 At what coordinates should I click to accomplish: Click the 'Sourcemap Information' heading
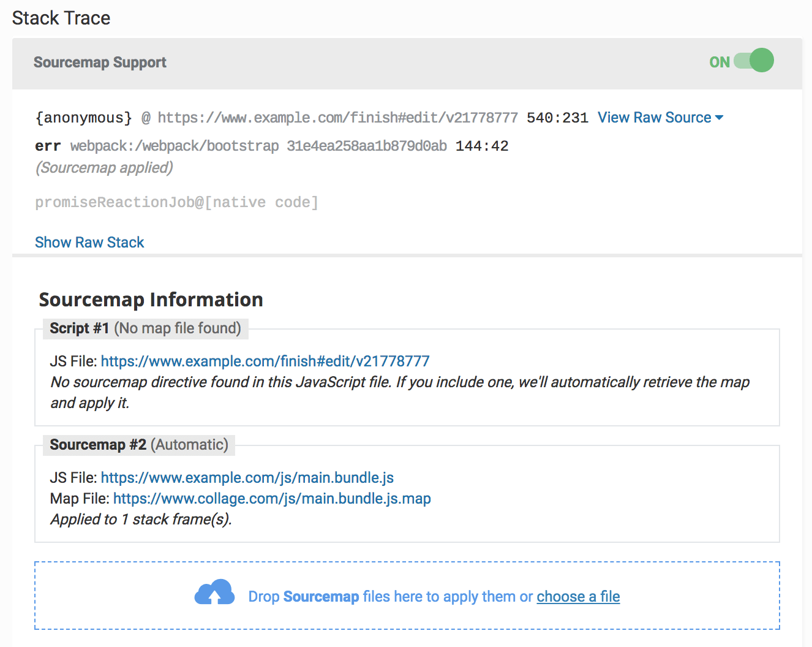[151, 300]
